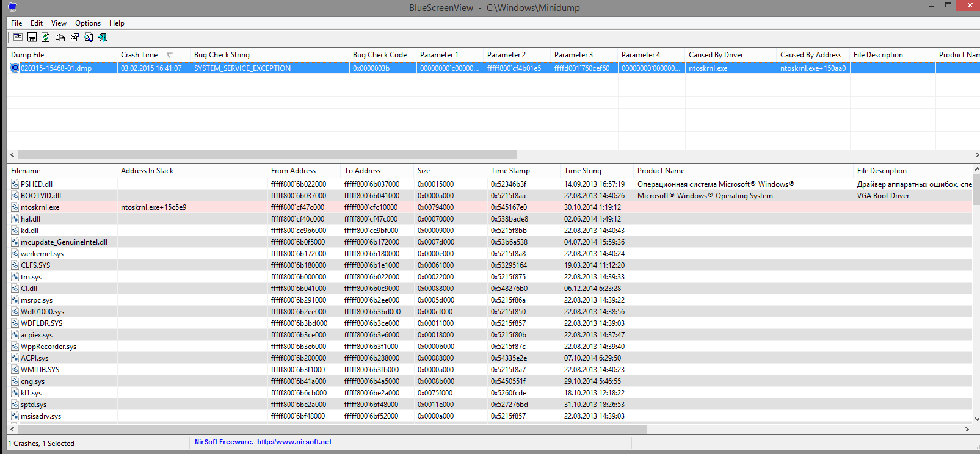The height and width of the screenshot is (454, 980).
Task: Click the file icon next to kl1.sys
Action: 15,393
